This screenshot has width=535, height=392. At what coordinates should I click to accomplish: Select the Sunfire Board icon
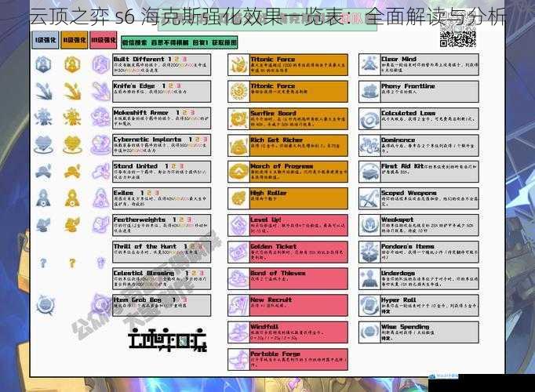pyautogui.click(x=238, y=118)
